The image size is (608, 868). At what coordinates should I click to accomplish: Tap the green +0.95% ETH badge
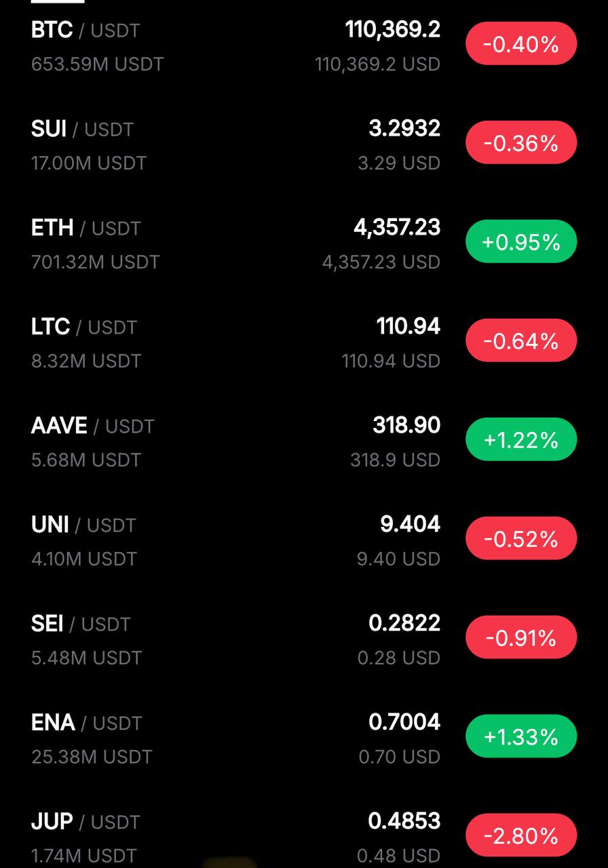click(521, 242)
